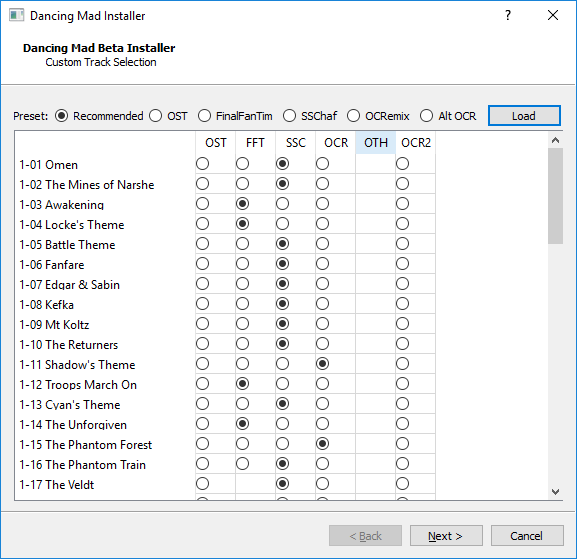577x559 pixels.
Task: Click the SSC column header
Action: pyautogui.click(x=295, y=143)
